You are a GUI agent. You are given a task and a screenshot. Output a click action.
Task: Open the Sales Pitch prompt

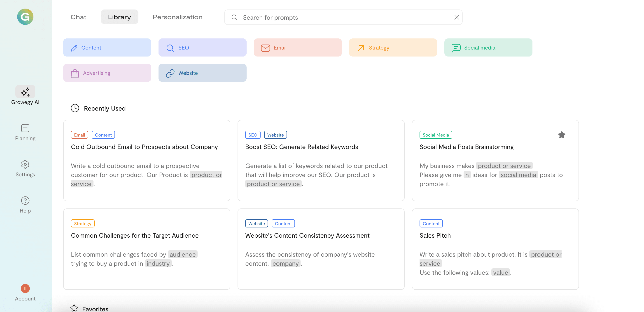[495, 249]
